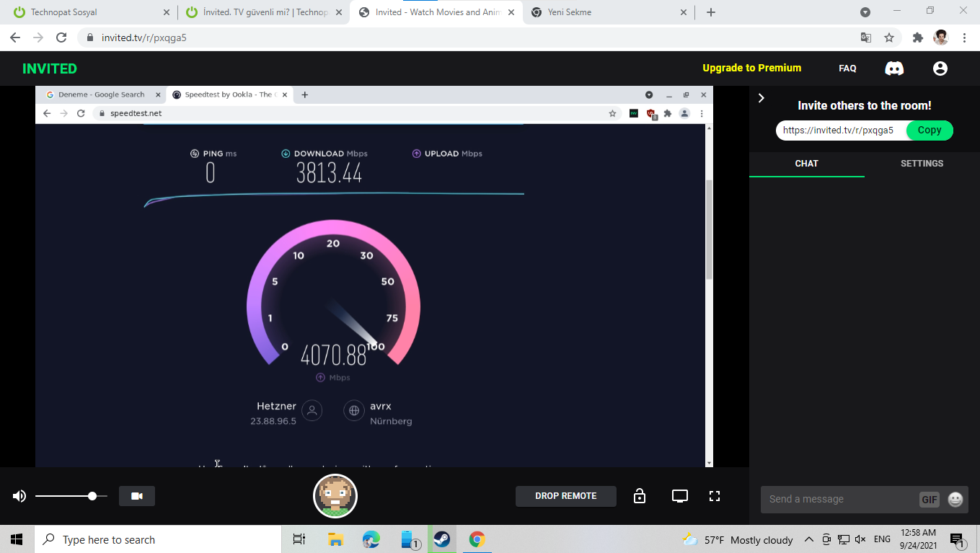This screenshot has width=980, height=553.
Task: Focus the Send a message field
Action: 840,499
